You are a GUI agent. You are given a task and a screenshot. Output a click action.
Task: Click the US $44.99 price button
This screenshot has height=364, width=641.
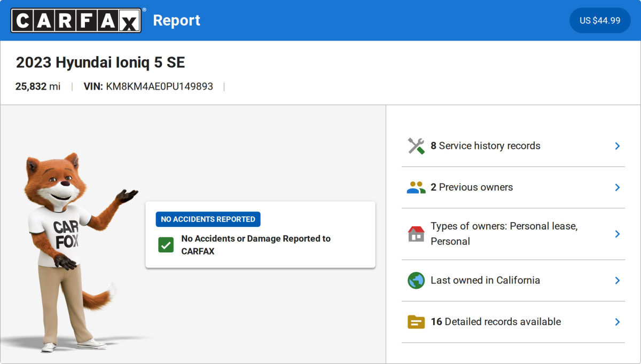click(600, 20)
